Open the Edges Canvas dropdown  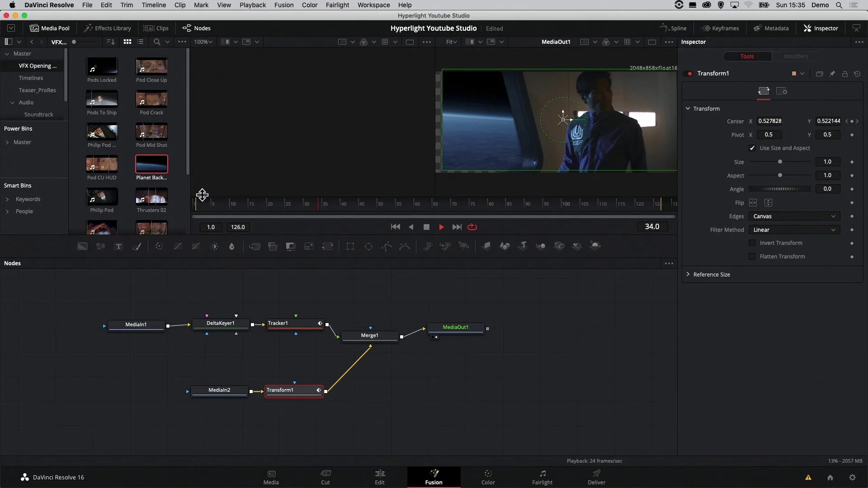[x=794, y=216]
